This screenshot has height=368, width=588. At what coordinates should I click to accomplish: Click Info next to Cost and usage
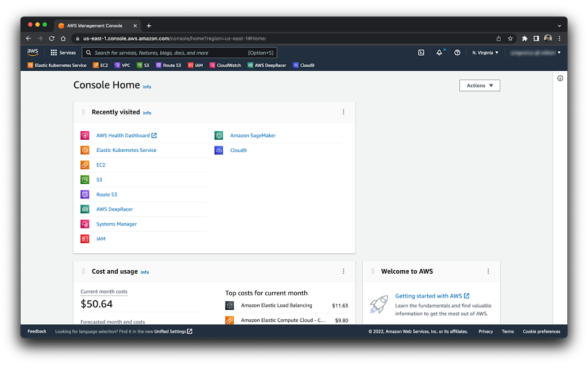pyautogui.click(x=145, y=272)
